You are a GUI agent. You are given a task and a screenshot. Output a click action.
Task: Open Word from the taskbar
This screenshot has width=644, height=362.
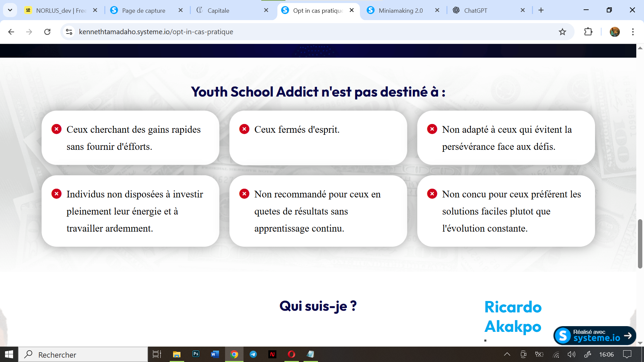(215, 354)
